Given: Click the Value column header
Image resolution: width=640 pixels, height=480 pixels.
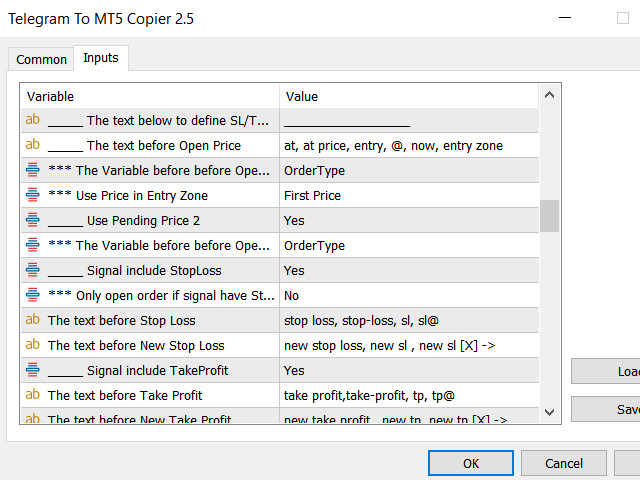Looking at the screenshot, I should click(409, 96).
